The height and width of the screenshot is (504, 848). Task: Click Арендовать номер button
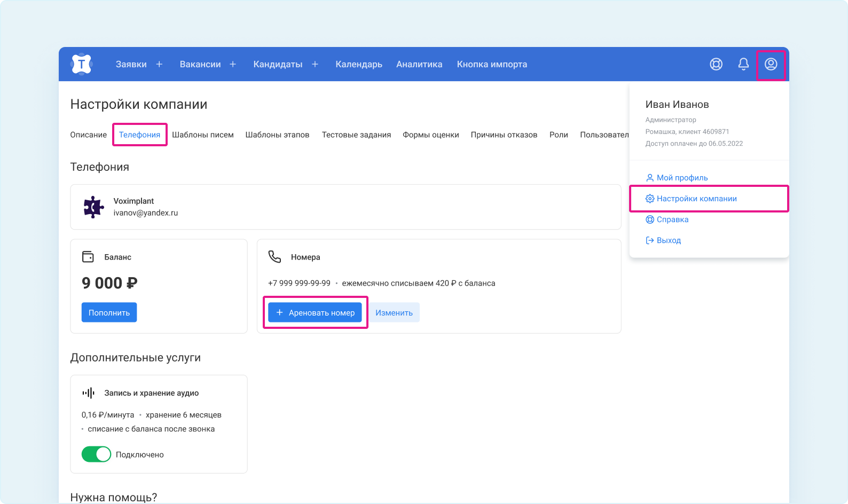tap(315, 312)
